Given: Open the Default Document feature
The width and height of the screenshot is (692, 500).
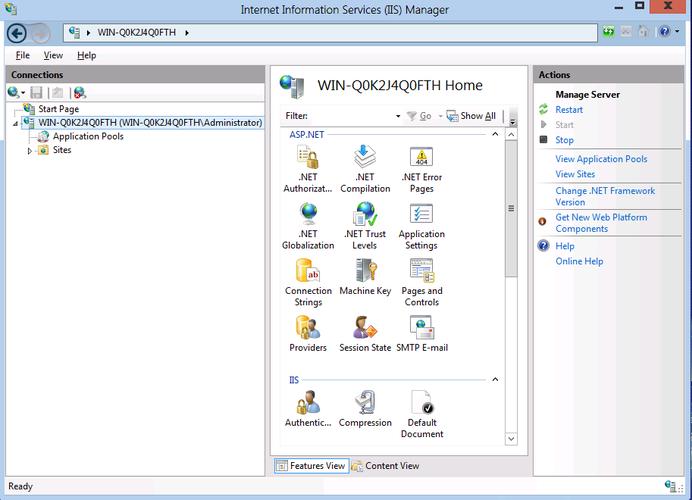Looking at the screenshot, I should click(421, 415).
